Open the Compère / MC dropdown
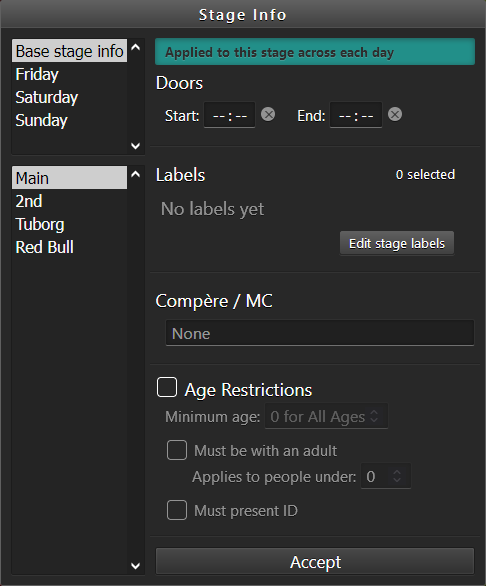Screen dimensions: 486x586 [320, 333]
